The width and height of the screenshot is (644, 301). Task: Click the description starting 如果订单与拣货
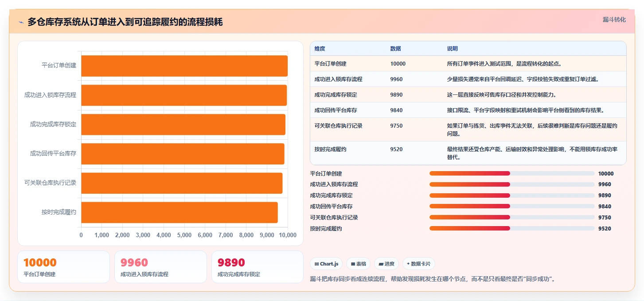[532, 130]
